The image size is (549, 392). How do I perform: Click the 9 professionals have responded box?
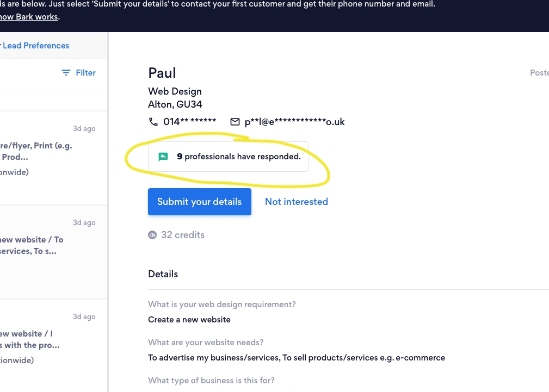[x=229, y=156]
